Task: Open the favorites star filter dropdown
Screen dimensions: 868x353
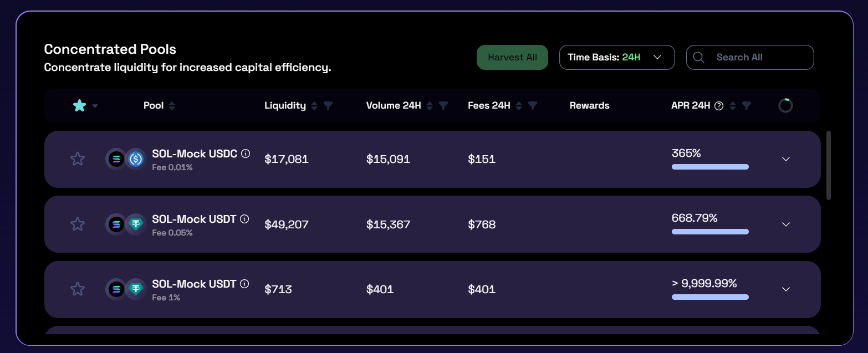Action: tap(95, 106)
